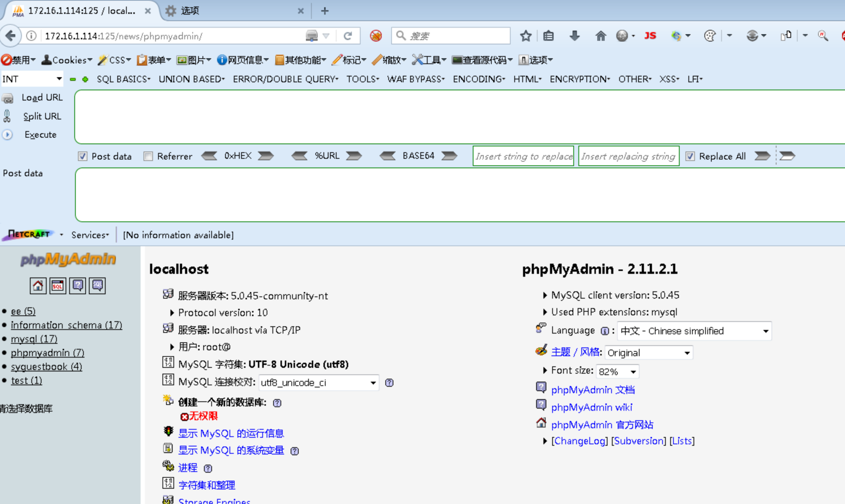Open the WAF BYPASS menu
845x504 pixels.
tap(416, 79)
